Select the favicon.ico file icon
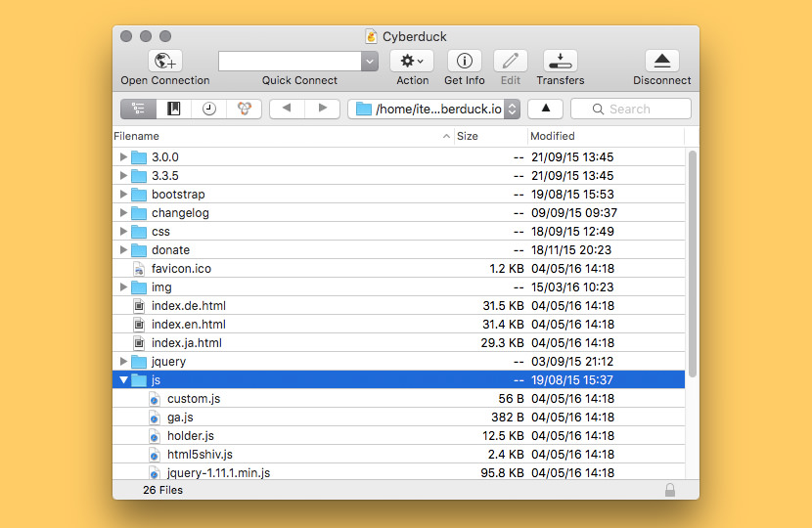The image size is (812, 528). point(139,269)
